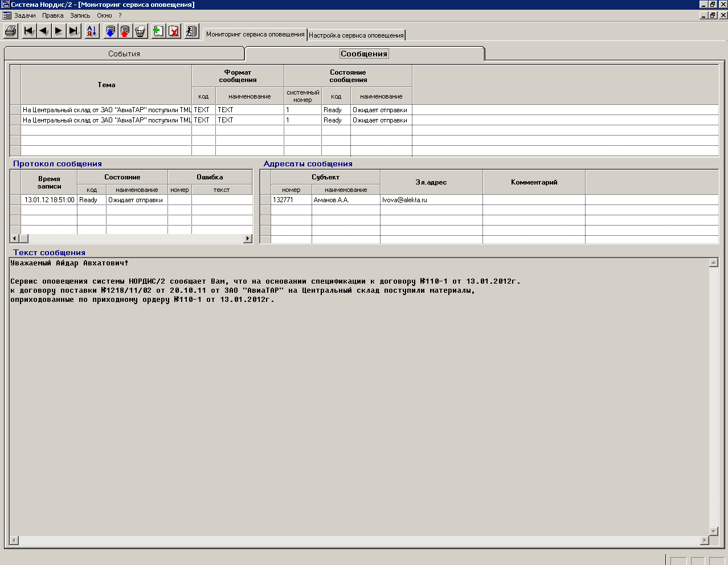Screen dimensions: 728x565
Task: Click the Ready cell in the protocol table
Action: 92,200
